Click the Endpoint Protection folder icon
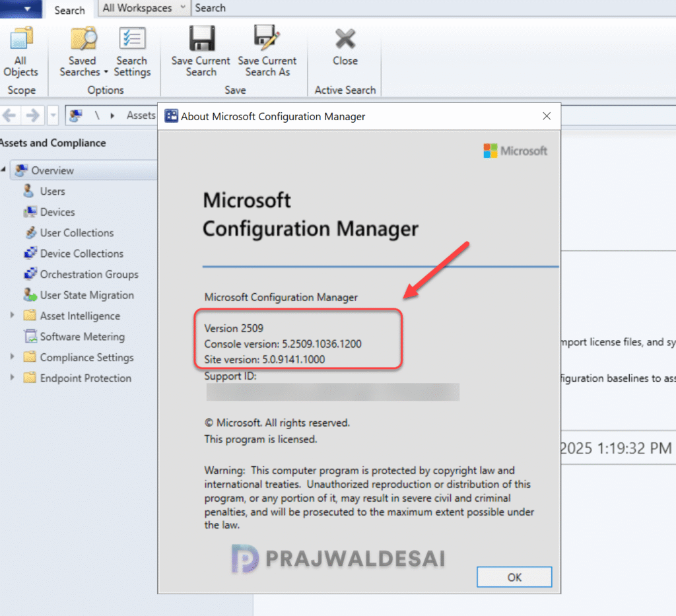 [30, 377]
